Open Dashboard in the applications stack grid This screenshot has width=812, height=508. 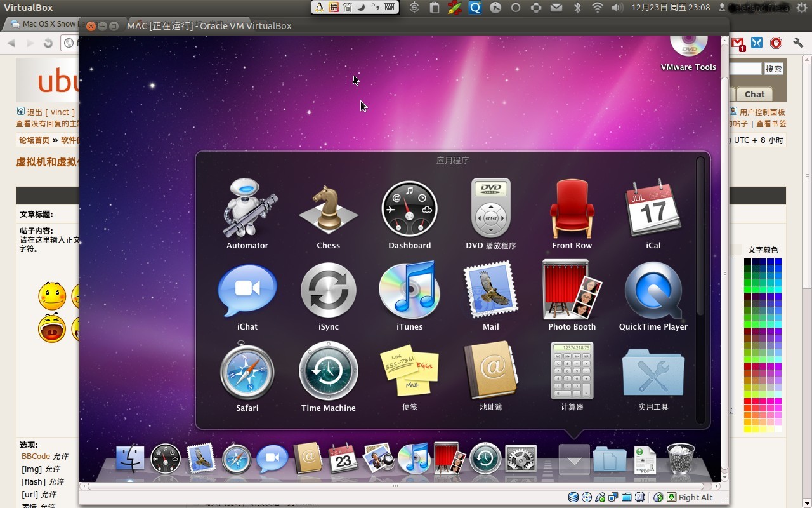[x=410, y=209]
